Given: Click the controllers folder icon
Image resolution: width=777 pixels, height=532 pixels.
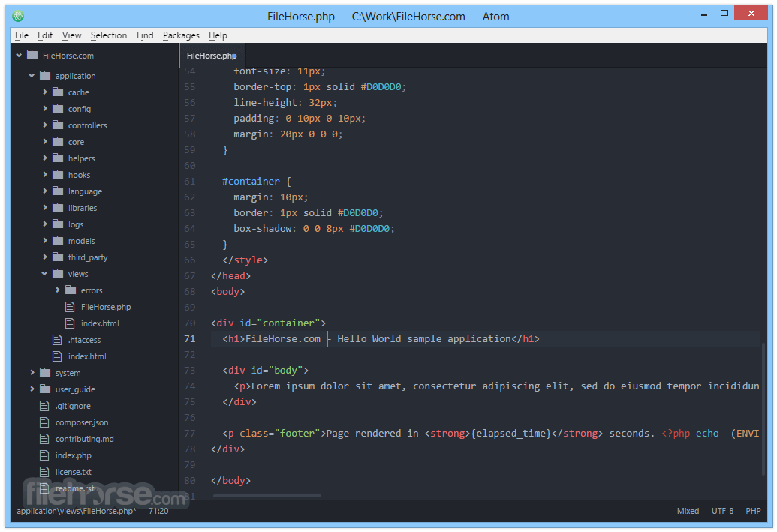Looking at the screenshot, I should [58, 125].
